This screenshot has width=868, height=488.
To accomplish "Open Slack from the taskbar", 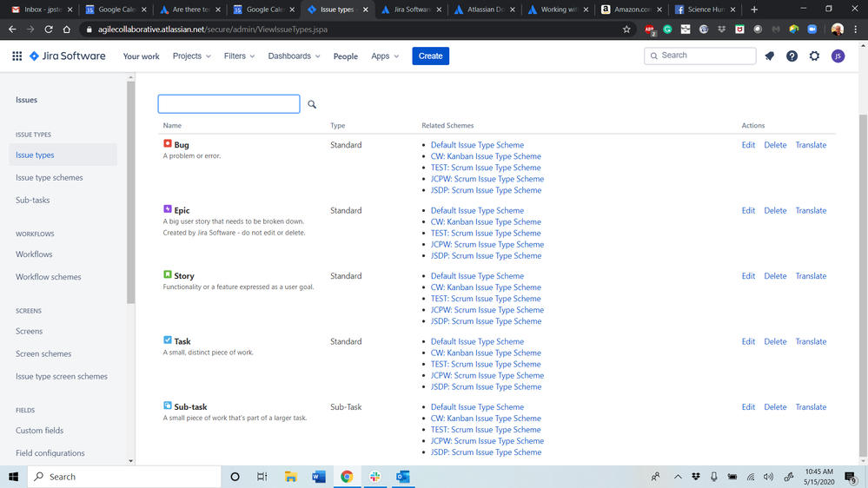I will click(374, 477).
